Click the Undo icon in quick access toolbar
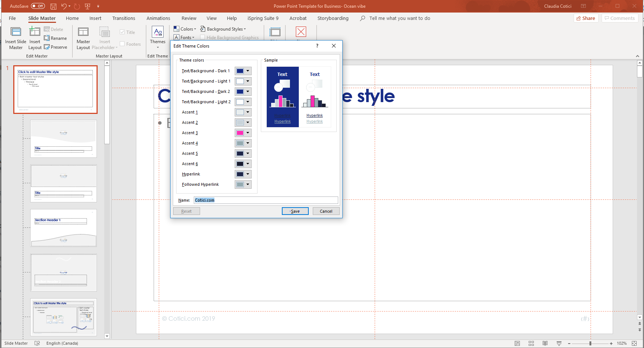This screenshot has height=348, width=644. pos(64,6)
